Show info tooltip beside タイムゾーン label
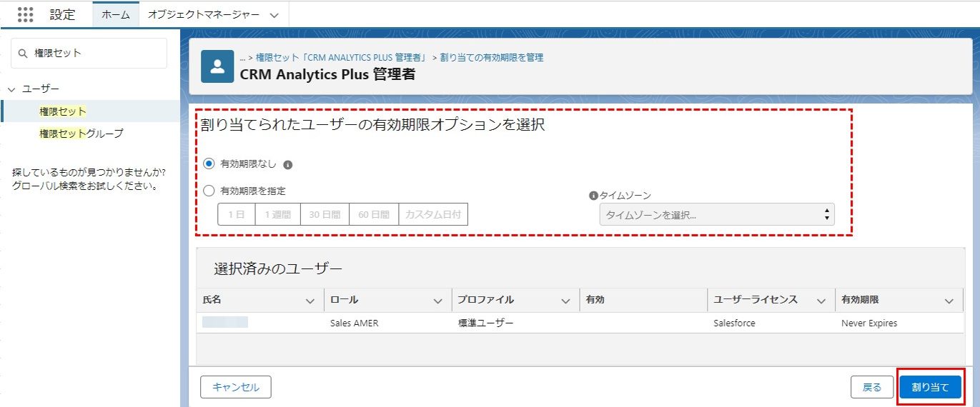This screenshot has width=980, height=407. (x=593, y=196)
